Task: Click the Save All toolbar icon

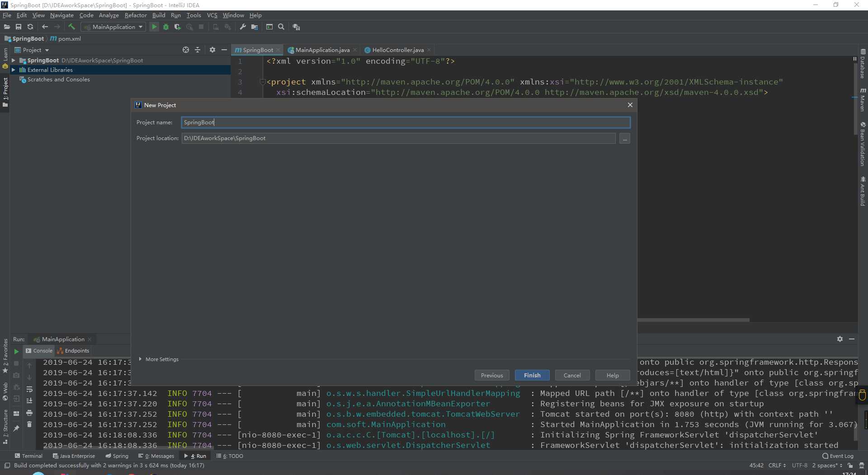Action: coord(19,27)
